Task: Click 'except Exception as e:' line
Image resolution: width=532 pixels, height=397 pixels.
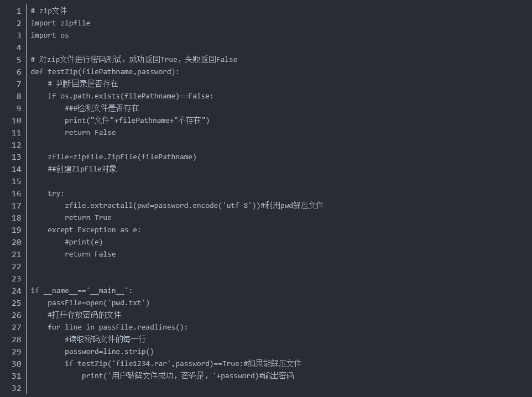Action: (x=94, y=230)
